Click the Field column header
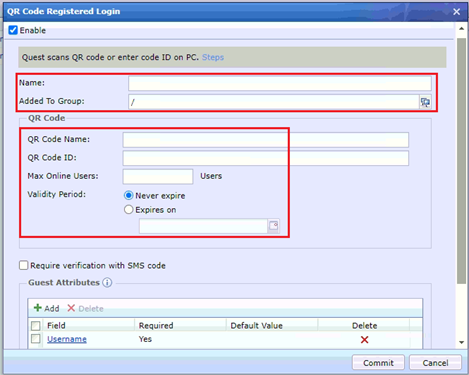 (x=89, y=326)
